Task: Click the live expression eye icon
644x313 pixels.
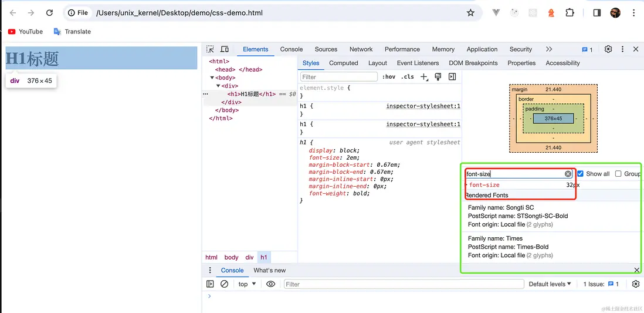Action: 270,284
